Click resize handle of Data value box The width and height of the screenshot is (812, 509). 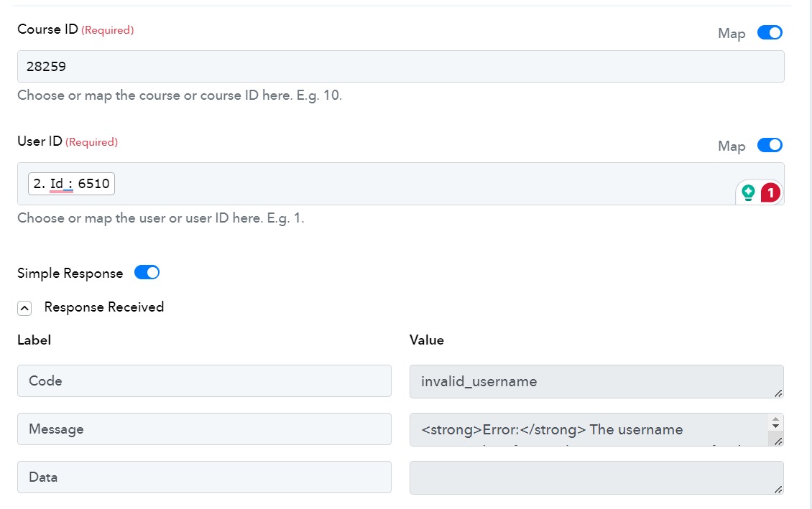(778, 490)
